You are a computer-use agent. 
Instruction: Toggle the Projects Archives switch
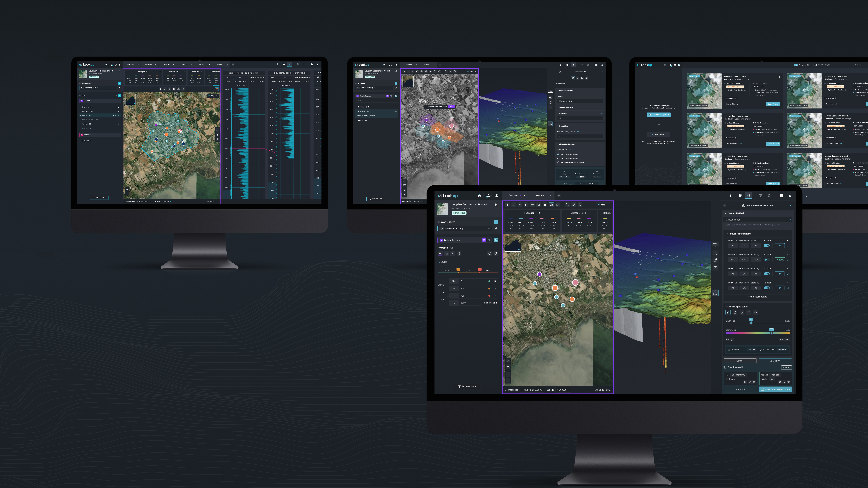tap(796, 65)
